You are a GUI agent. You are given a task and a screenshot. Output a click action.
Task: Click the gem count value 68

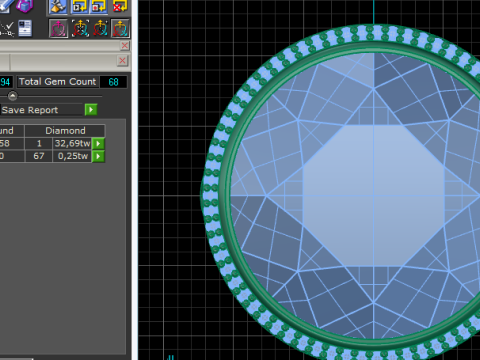coord(113,82)
